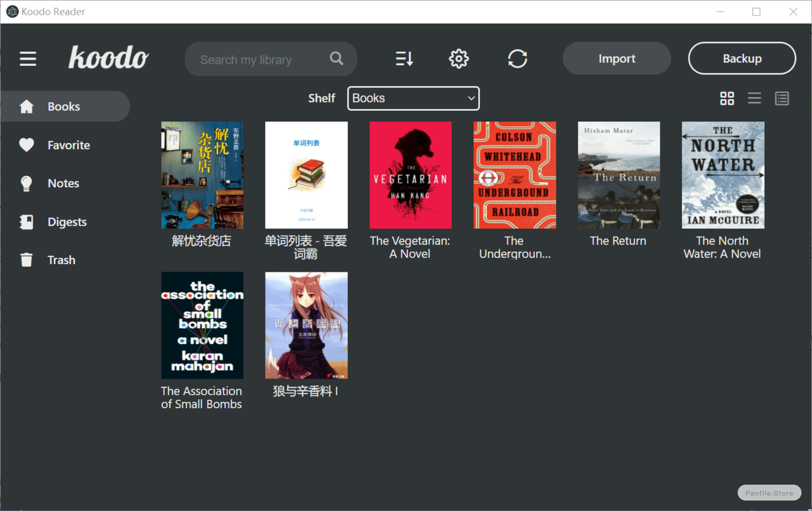Screen dimensions: 812x511
Task: Open The Vegetarian book cover
Action: (x=410, y=175)
